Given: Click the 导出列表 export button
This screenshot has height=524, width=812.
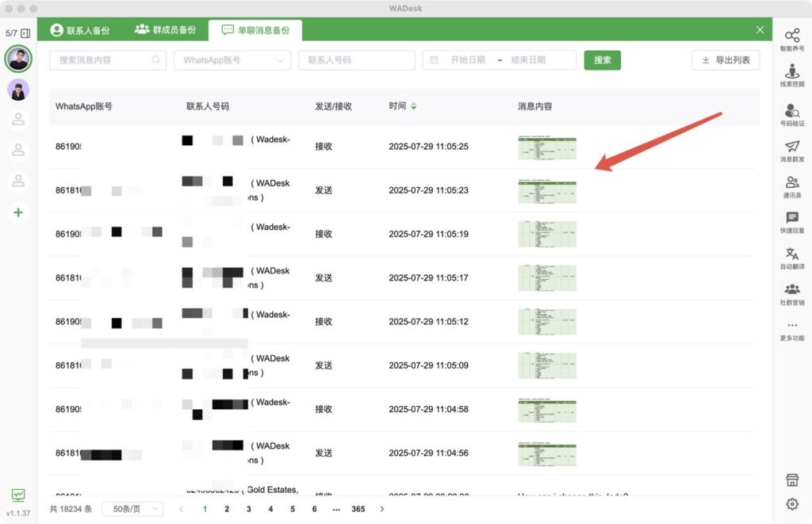Looking at the screenshot, I should (x=726, y=60).
